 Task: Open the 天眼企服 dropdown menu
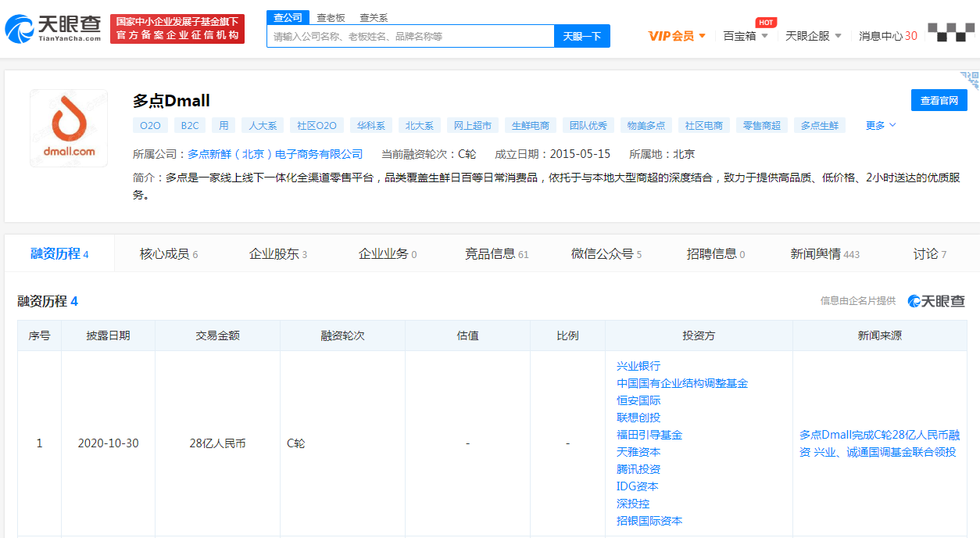click(x=814, y=36)
